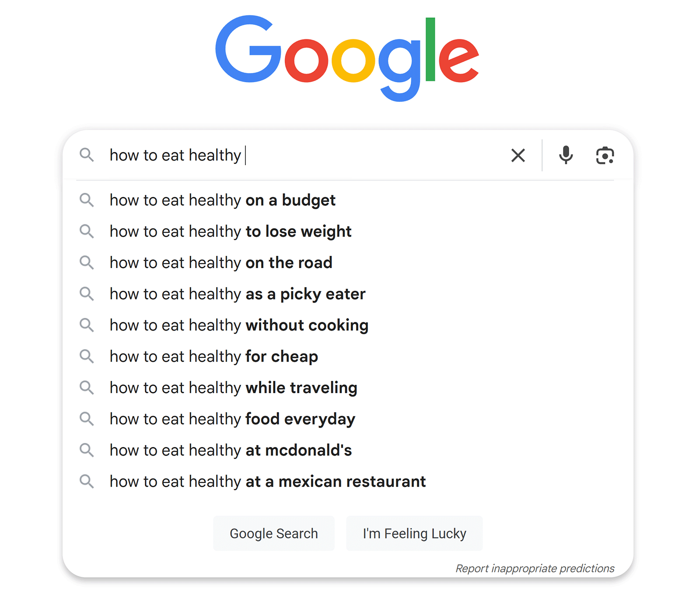This screenshot has width=700, height=593.
Task: Click the X to clear search text
Action: coord(518,155)
